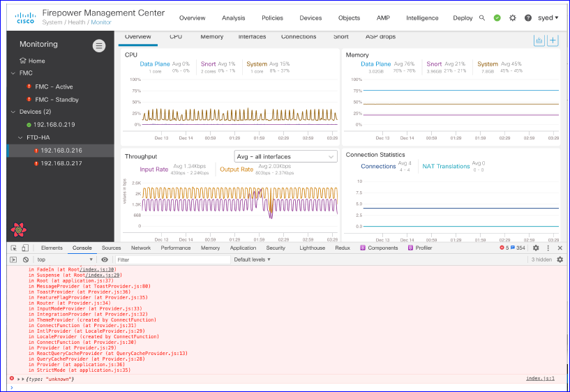Viewport: 570px width, 392px height.
Task: Switch to the Connections dashboard tab
Action: coord(299,37)
